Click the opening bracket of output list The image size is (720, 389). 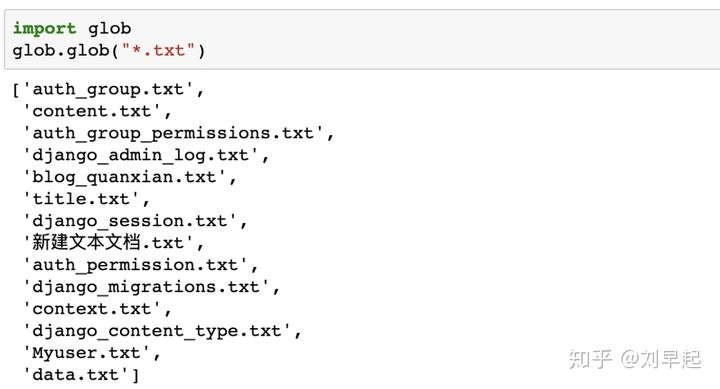[x=16, y=90]
